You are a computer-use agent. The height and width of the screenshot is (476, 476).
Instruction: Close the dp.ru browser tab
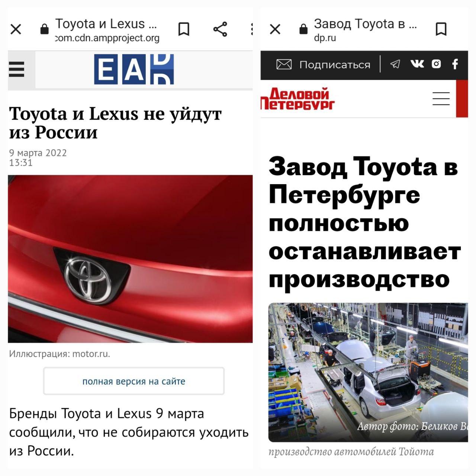(275, 29)
